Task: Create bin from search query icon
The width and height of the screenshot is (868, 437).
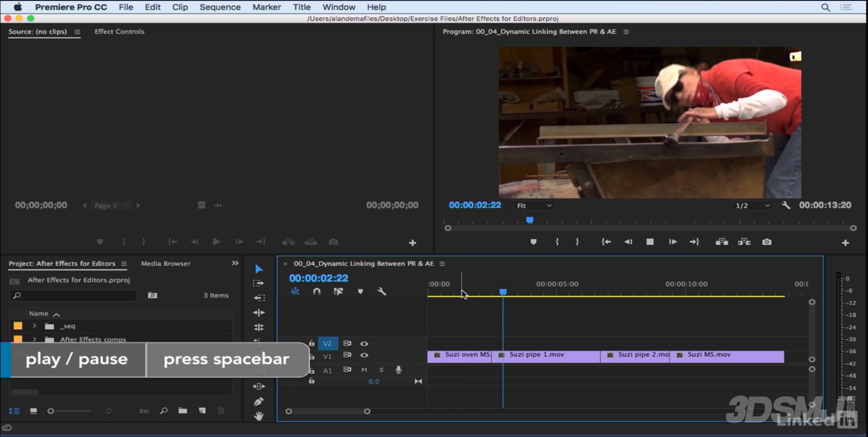Action: coord(153,295)
